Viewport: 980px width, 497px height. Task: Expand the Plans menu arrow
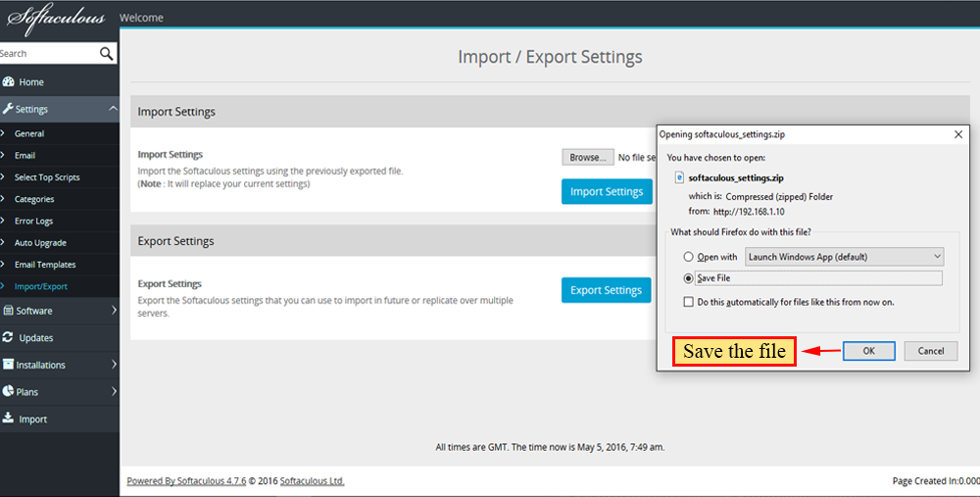114,391
